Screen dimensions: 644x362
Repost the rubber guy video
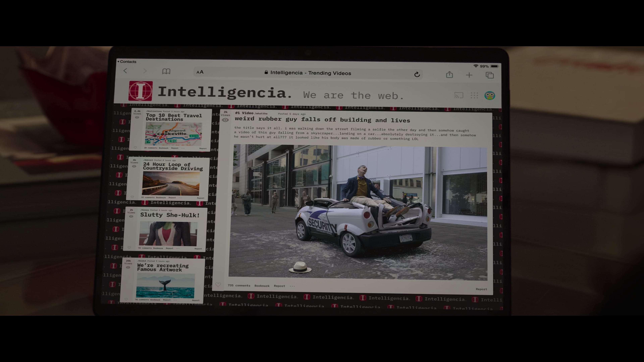pos(279,286)
